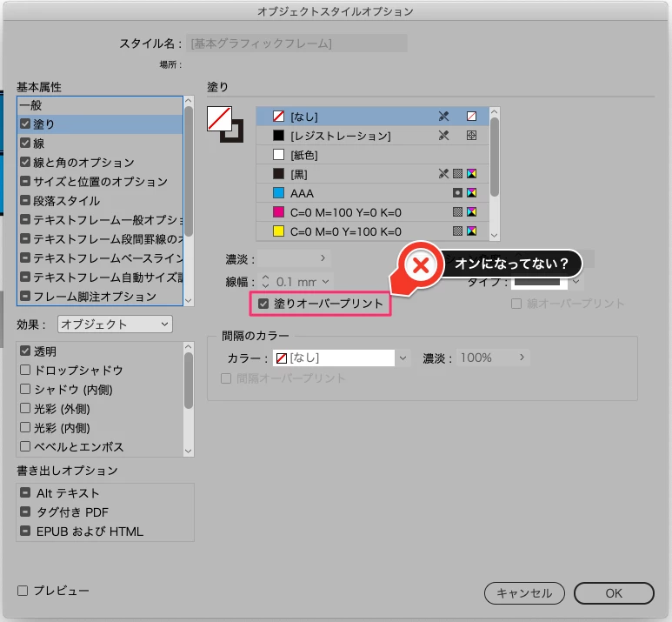The width and height of the screenshot is (672, 622).
Task: Click the OK button
Action: pyautogui.click(x=614, y=593)
